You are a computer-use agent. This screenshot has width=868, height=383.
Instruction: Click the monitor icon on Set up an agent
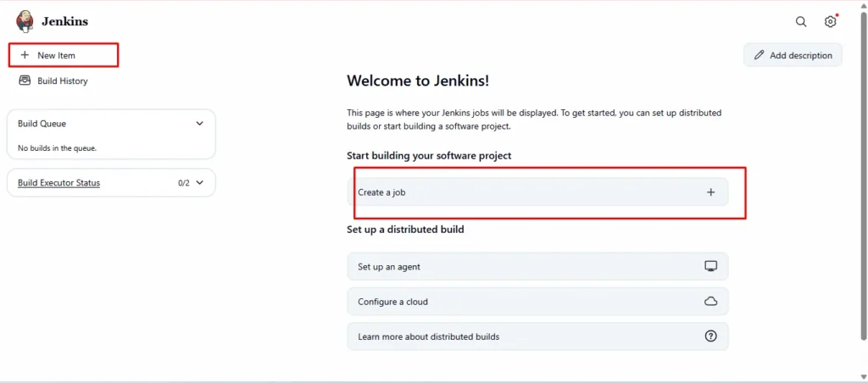[x=710, y=266]
